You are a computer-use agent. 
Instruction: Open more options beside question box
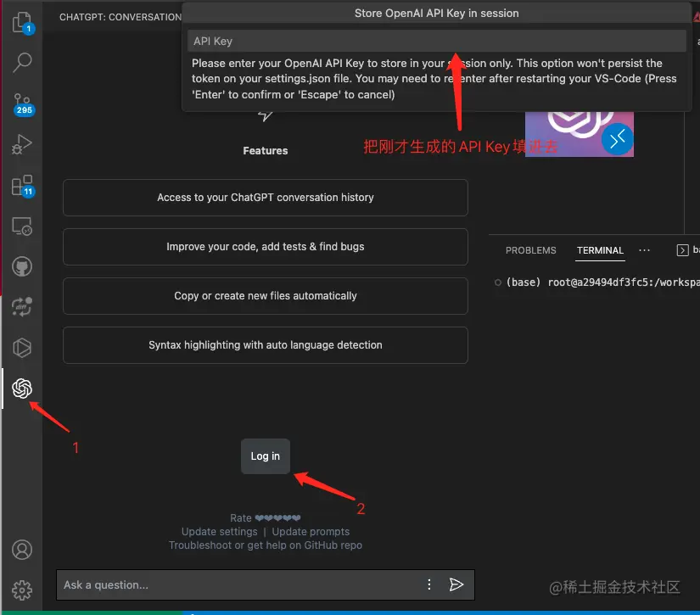[429, 584]
